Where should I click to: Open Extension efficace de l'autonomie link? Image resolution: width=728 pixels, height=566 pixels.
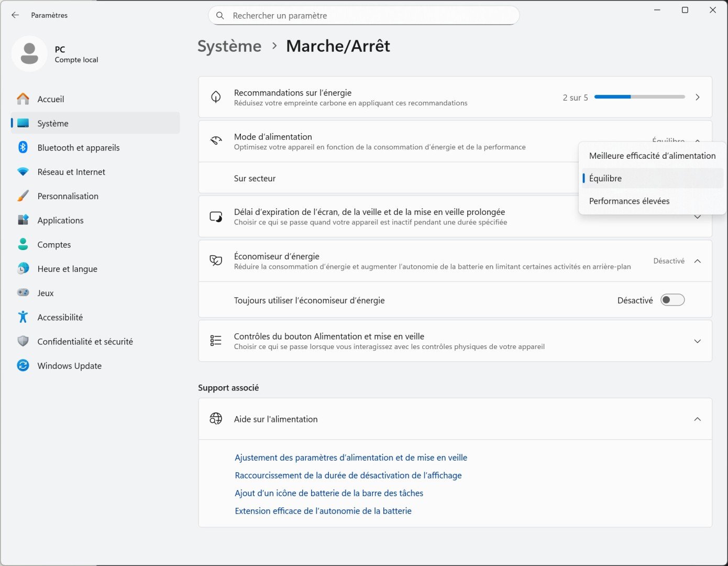323,511
